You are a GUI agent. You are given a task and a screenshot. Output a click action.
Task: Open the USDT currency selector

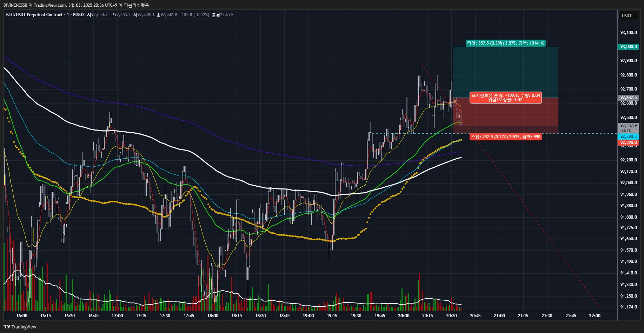tap(628, 15)
